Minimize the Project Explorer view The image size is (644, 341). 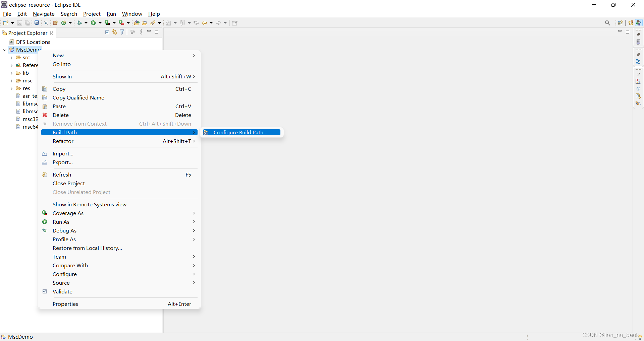(x=149, y=31)
